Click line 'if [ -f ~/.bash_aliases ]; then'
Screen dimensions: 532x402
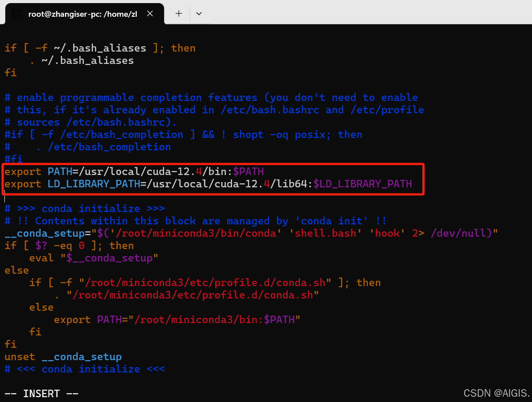click(x=100, y=48)
